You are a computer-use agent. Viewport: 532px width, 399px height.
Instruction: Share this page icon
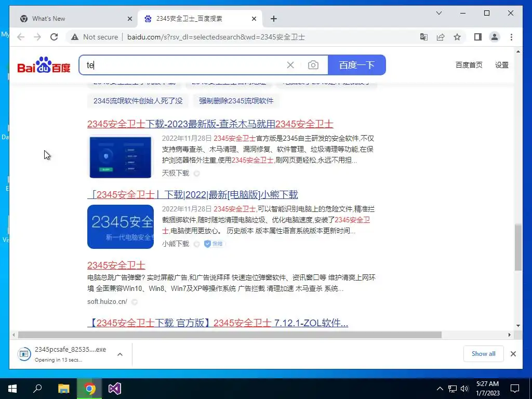[x=441, y=37]
